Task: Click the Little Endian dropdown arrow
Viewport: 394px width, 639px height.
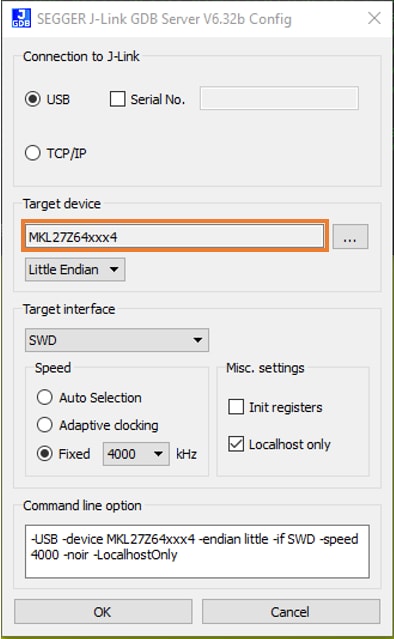Action: (114, 269)
